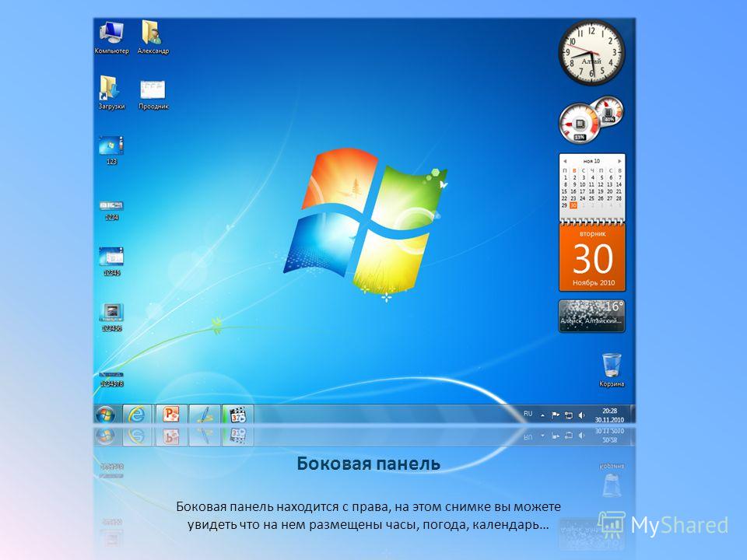Click the orange 'вторник 30' date page

click(592, 258)
